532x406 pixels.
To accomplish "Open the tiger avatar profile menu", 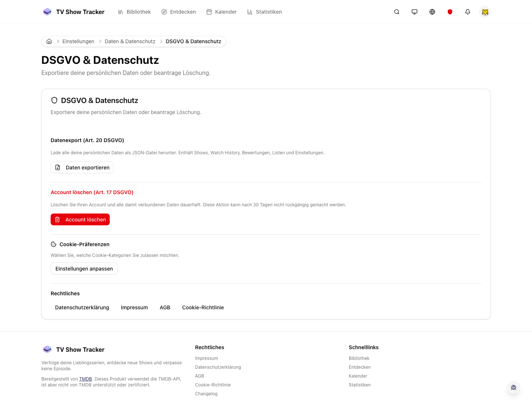I will click(x=485, y=12).
